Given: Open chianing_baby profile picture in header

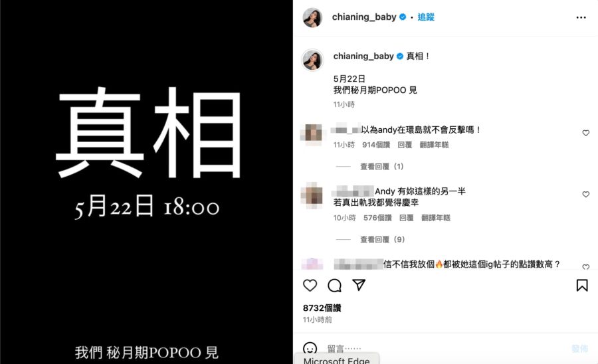Looking at the screenshot, I should [312, 17].
